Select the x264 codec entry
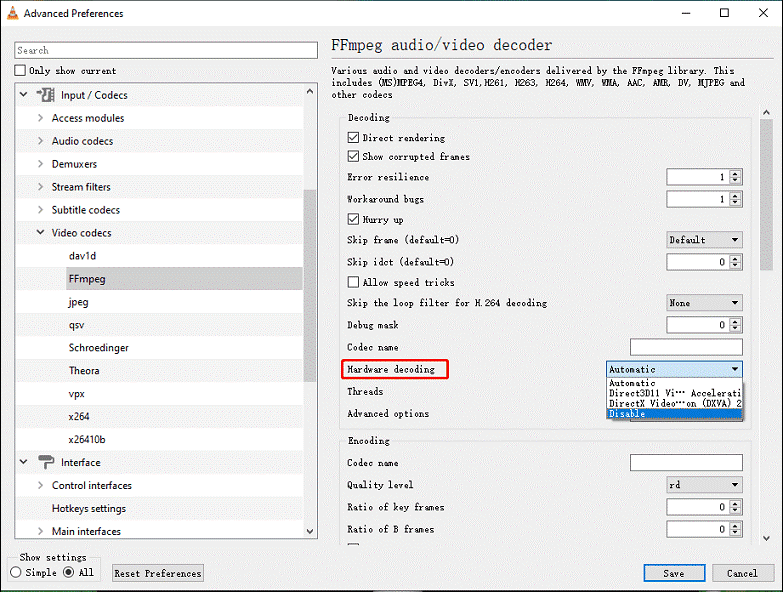This screenshot has width=783, height=592. tap(79, 416)
